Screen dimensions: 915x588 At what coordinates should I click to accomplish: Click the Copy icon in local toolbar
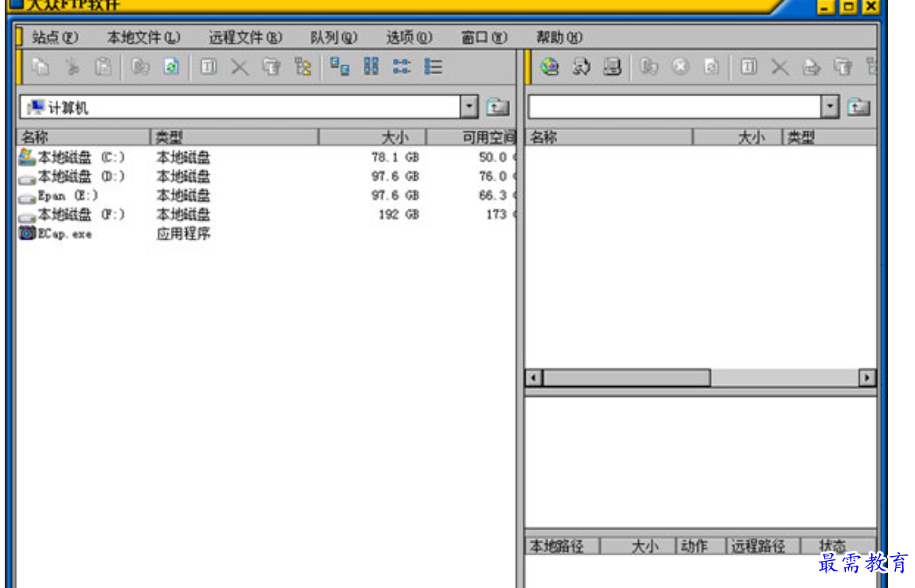tap(41, 67)
